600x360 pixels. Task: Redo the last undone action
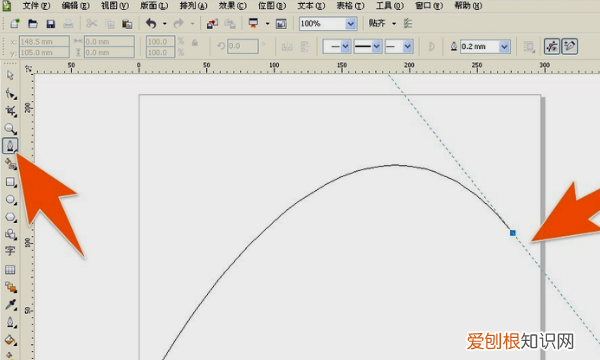(x=178, y=24)
